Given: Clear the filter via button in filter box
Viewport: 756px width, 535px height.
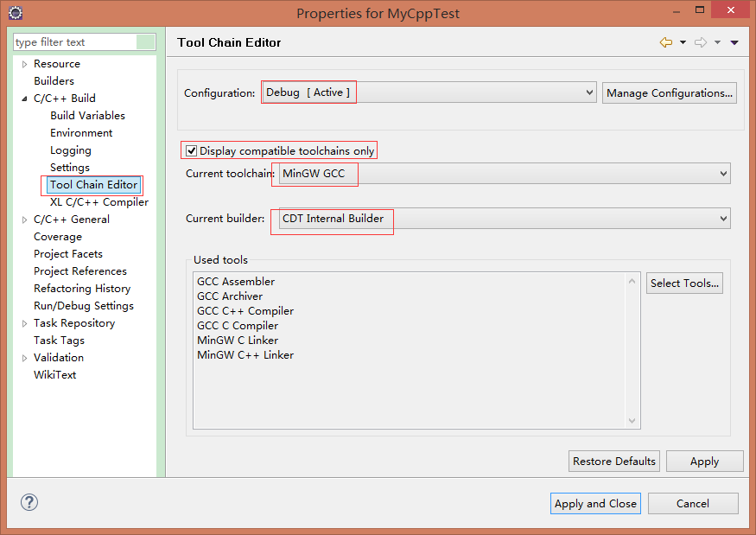Looking at the screenshot, I should point(146,42).
